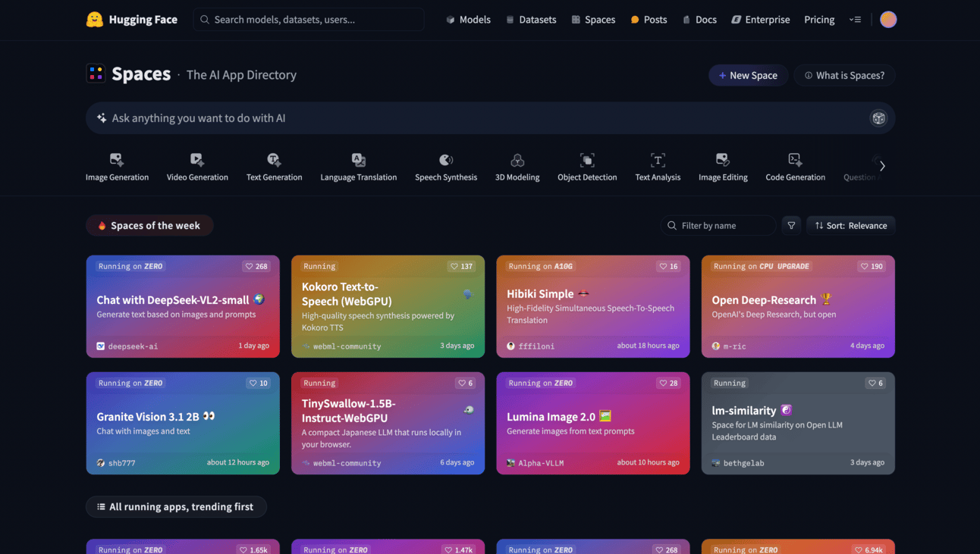Click All running apps, trending first

coord(176,507)
